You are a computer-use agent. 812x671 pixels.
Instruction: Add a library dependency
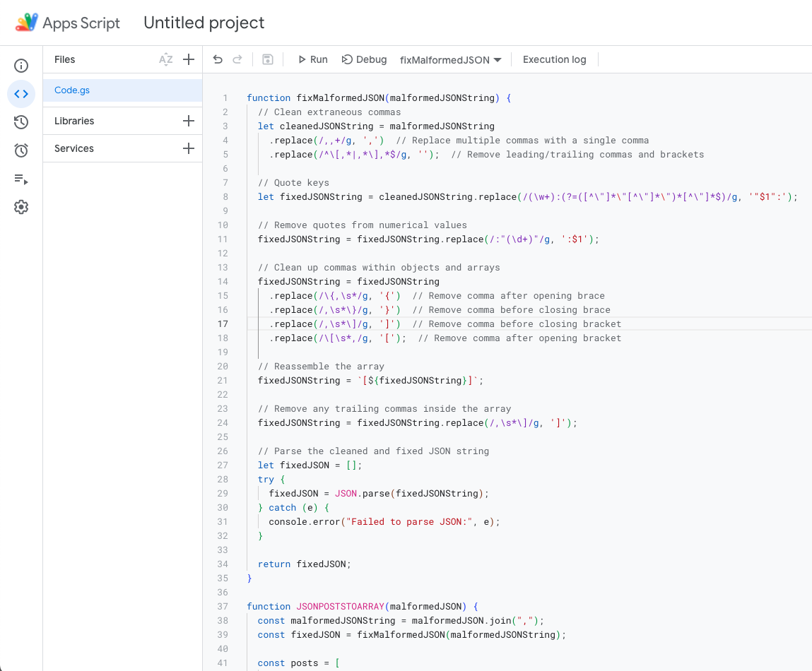point(189,121)
